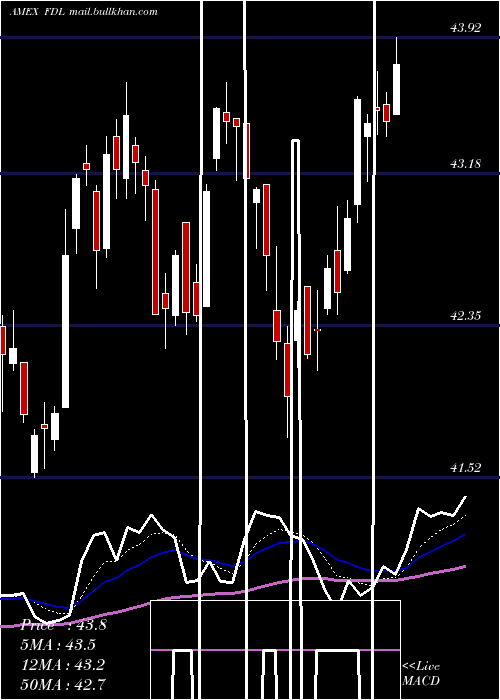The width and height of the screenshot is (500, 700).
Task: Click the 'Price : 43.8' readout
Action: 63,625
